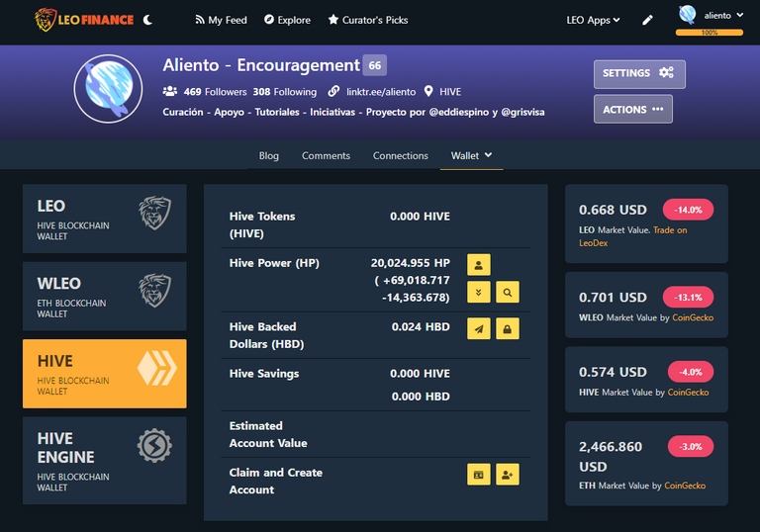Click the HIVE logo icon
Screen dimensions: 760x532
[157, 368]
